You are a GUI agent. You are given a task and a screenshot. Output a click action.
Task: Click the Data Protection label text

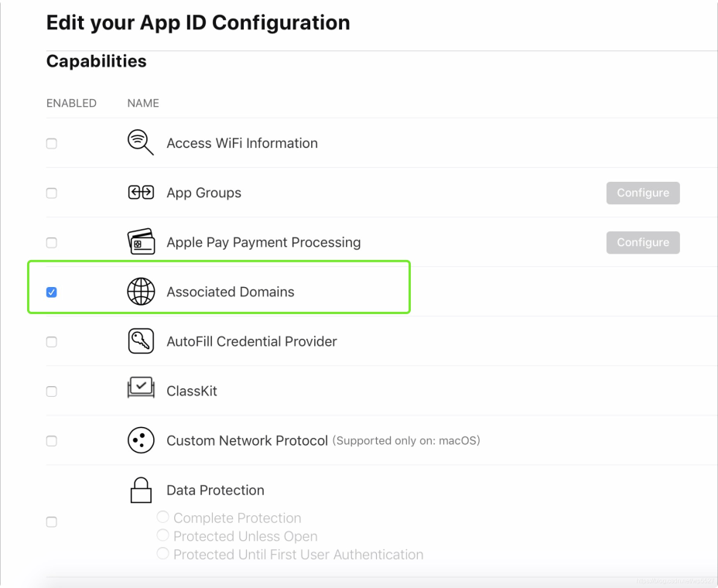215,490
